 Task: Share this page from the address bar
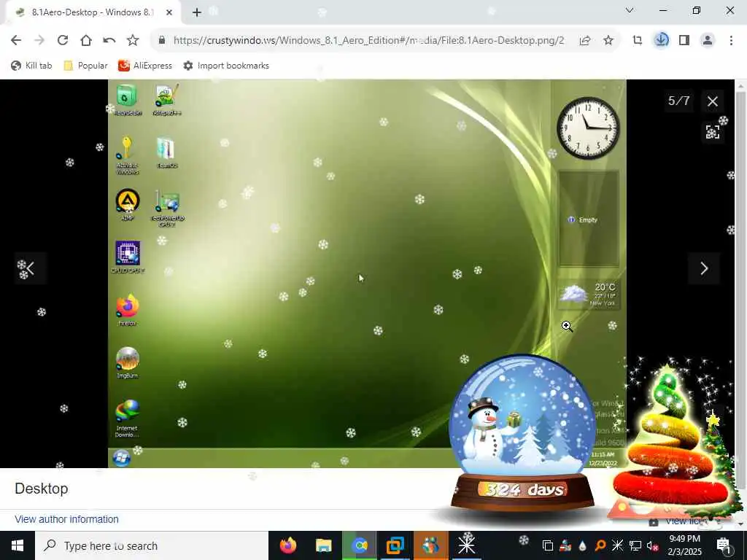585,41
